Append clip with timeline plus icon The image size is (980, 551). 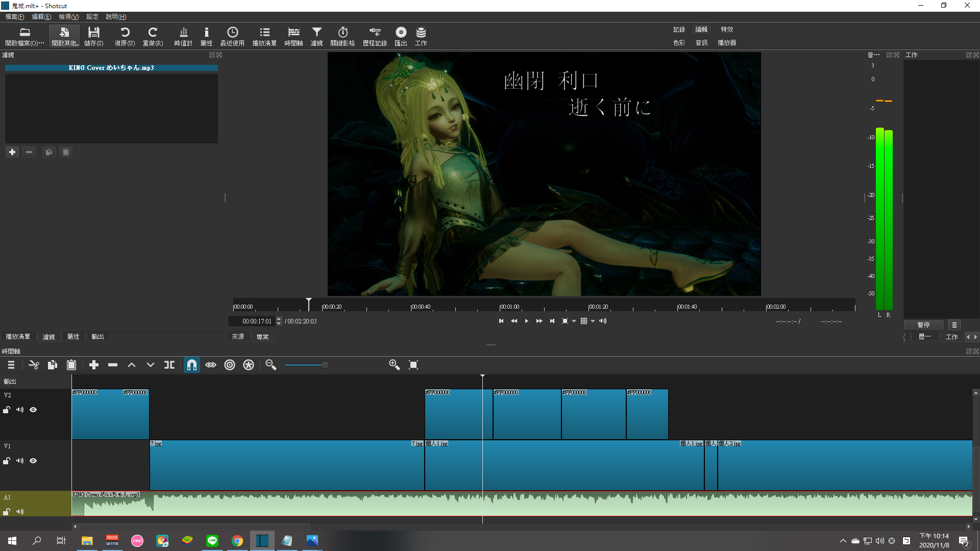[93, 365]
